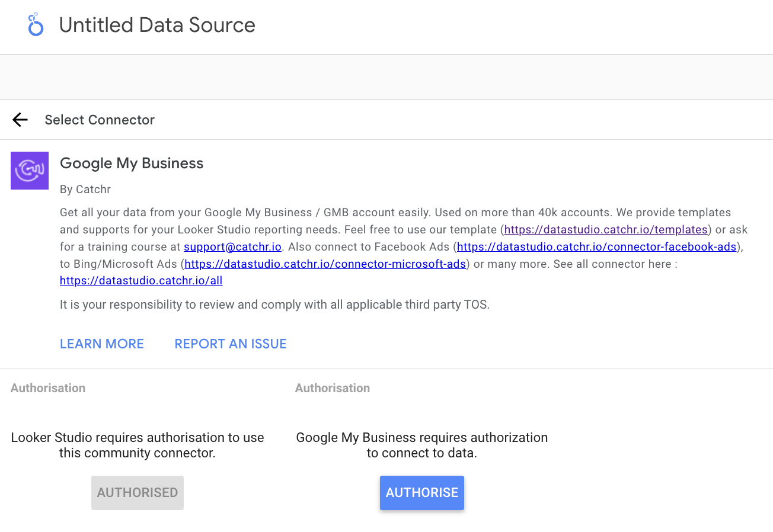Authorise the Google My Business connection
The image size is (773, 532).
(421, 492)
